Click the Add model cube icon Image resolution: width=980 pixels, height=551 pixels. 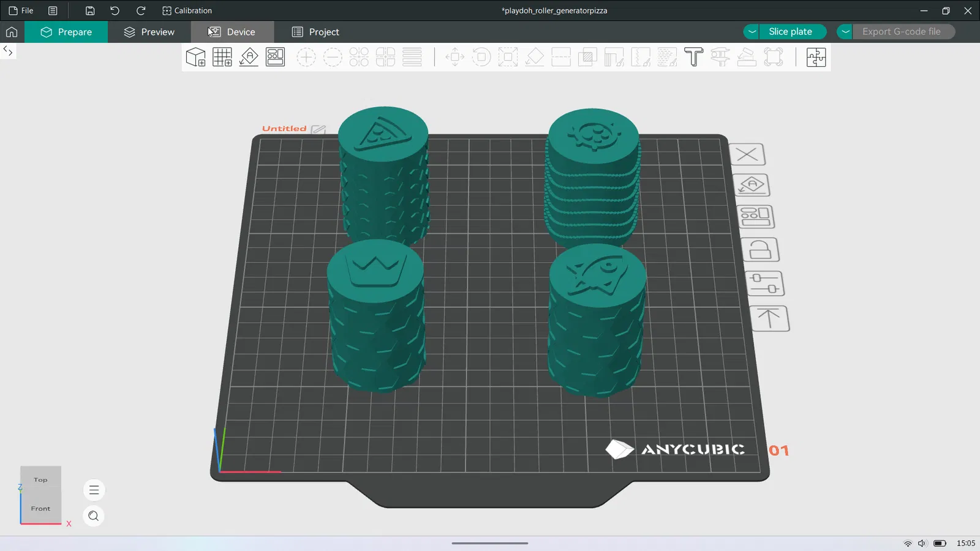[195, 57]
